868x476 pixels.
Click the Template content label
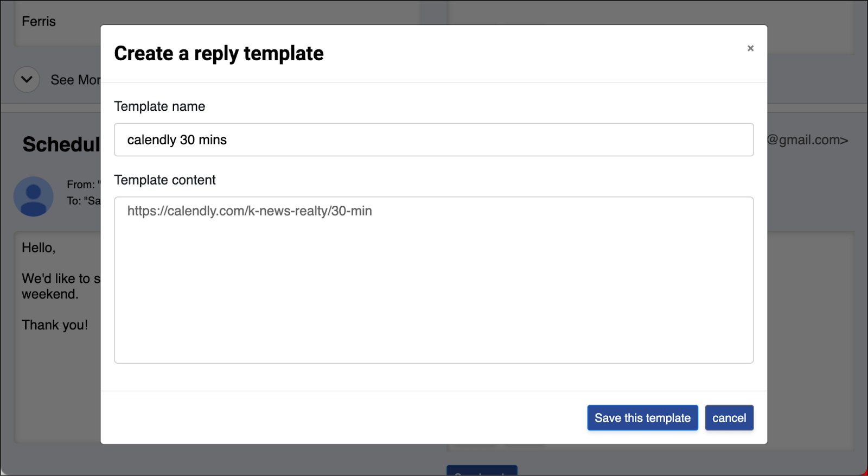click(x=165, y=180)
